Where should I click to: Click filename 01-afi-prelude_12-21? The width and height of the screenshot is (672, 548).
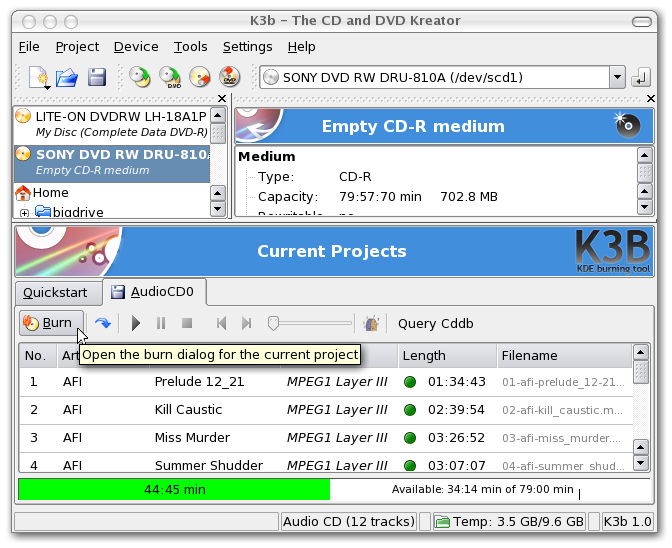tap(563, 382)
